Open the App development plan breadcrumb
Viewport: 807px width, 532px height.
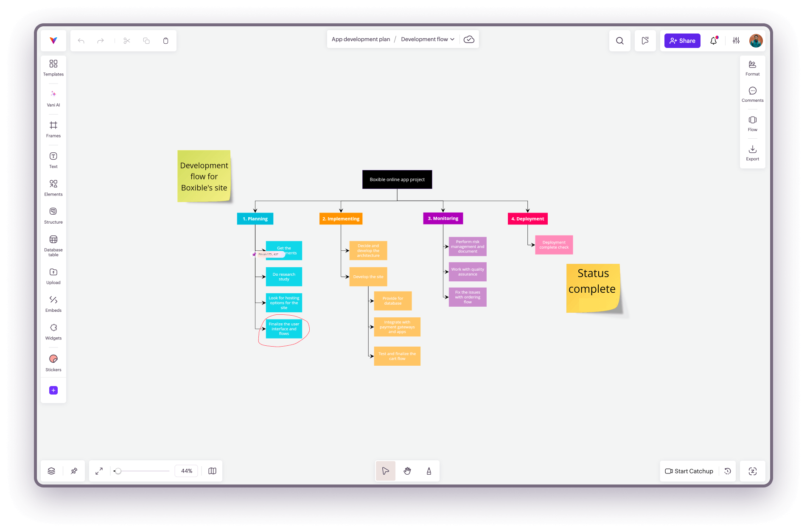click(361, 39)
